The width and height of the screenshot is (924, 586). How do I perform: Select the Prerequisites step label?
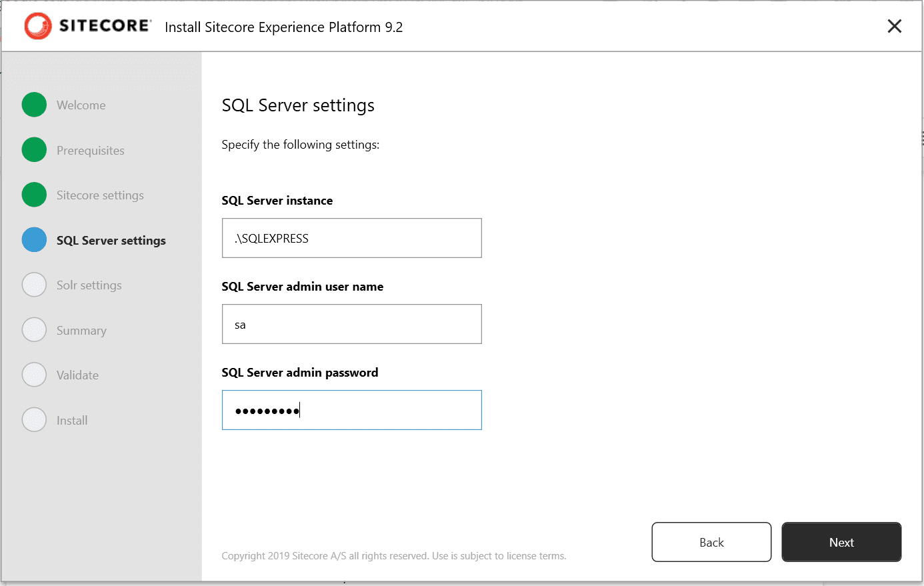point(91,151)
